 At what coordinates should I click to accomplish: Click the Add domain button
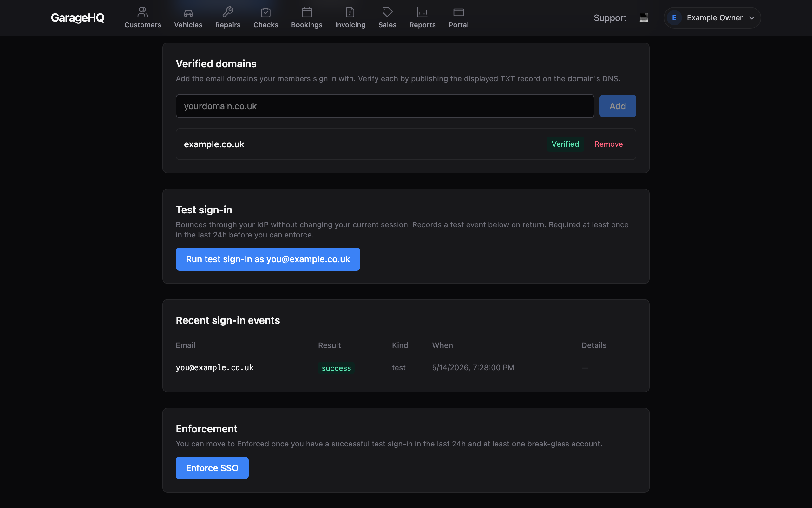tap(618, 106)
